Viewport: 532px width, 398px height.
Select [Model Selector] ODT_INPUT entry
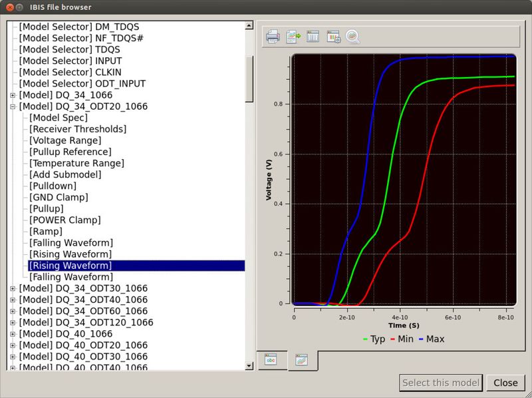tap(82, 84)
